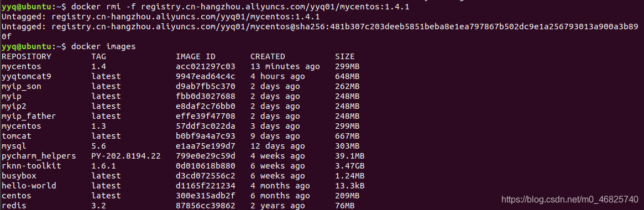Screen dimensions: 644x210
Task: Click image ID e8daf2c76bb0
Action: pos(205,106)
